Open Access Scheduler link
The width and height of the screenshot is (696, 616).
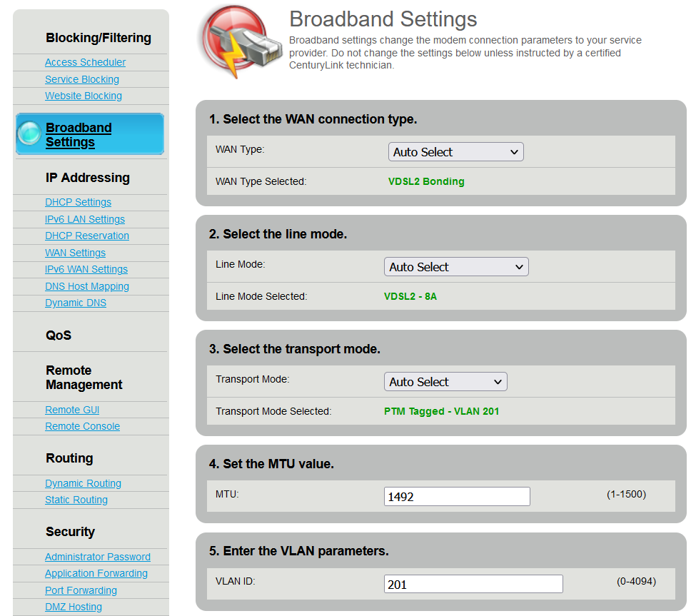85,62
